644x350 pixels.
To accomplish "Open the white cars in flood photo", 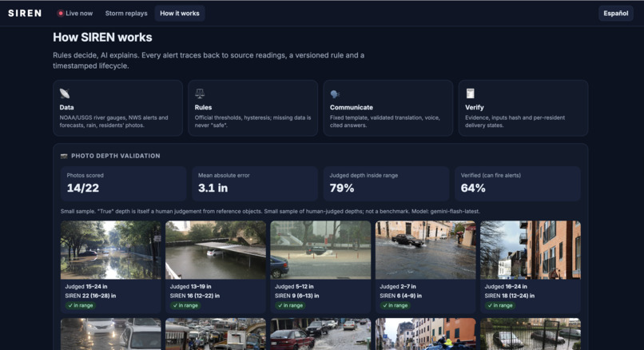I will pyautogui.click(x=110, y=334).
